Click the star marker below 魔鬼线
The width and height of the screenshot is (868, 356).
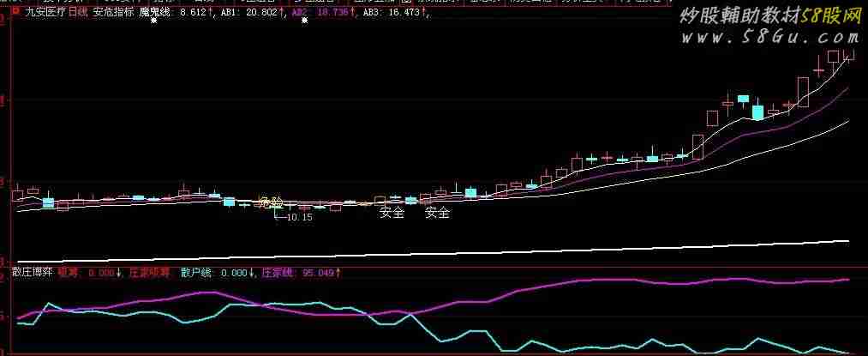(x=154, y=21)
